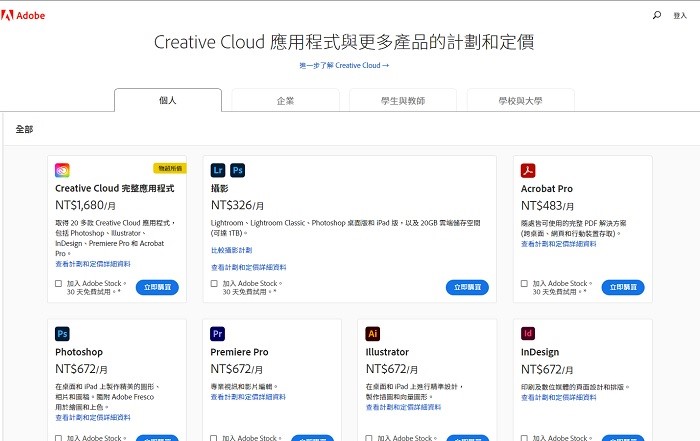The image size is (700, 441).
Task: Switch to the 企業 tab
Action: point(286,100)
